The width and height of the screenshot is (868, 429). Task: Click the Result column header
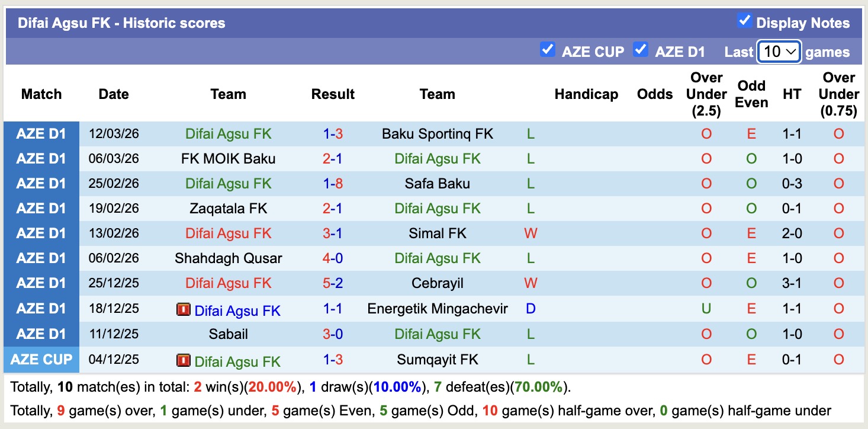tap(333, 94)
